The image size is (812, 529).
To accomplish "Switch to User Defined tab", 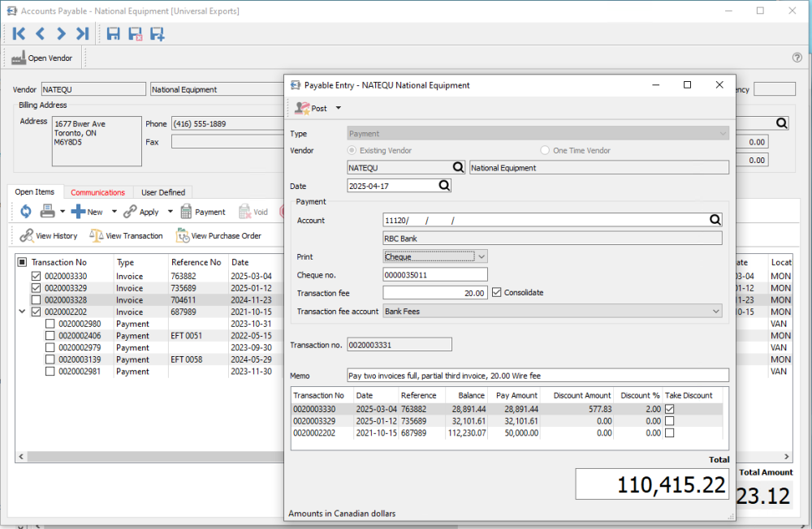I will coord(163,192).
